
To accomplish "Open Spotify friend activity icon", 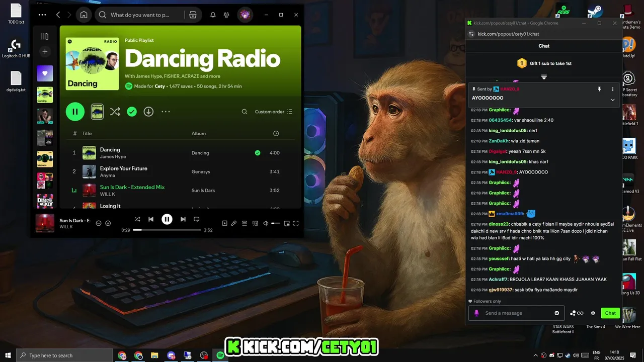I will click(x=226, y=15).
